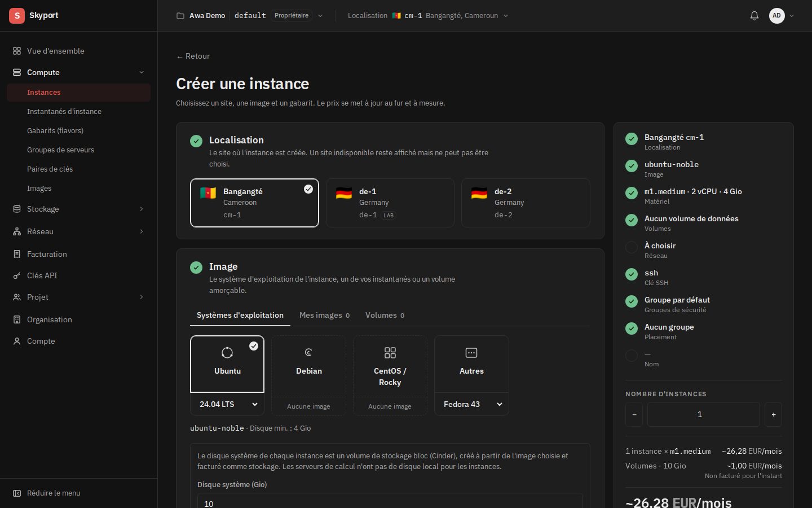Image resolution: width=812 pixels, height=508 pixels.
Task: Switch to Systèmes d'exploitation tab
Action: 240,315
